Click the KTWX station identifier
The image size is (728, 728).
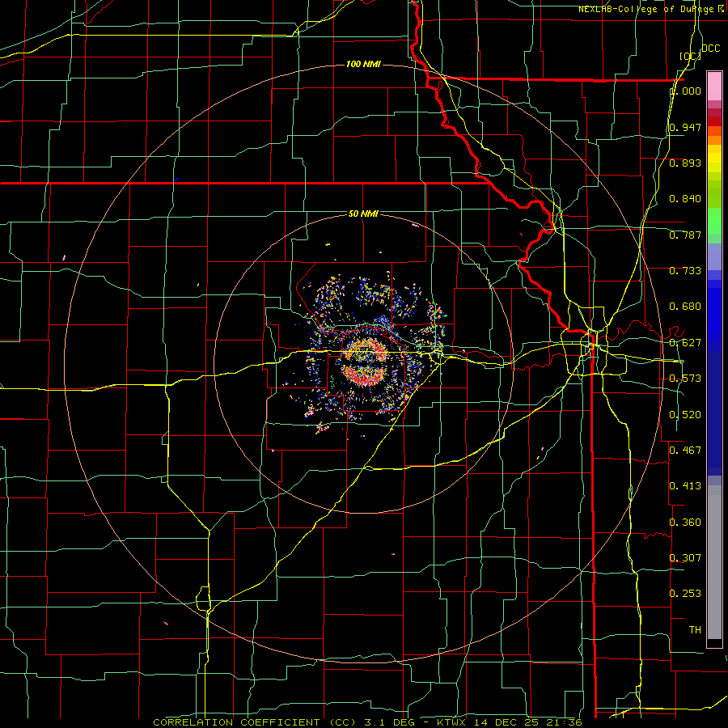click(x=453, y=722)
